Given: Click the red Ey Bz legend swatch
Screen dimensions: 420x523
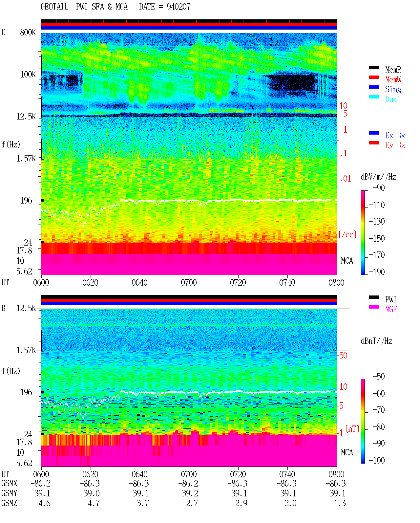Looking at the screenshot, I should pyautogui.click(x=374, y=143).
